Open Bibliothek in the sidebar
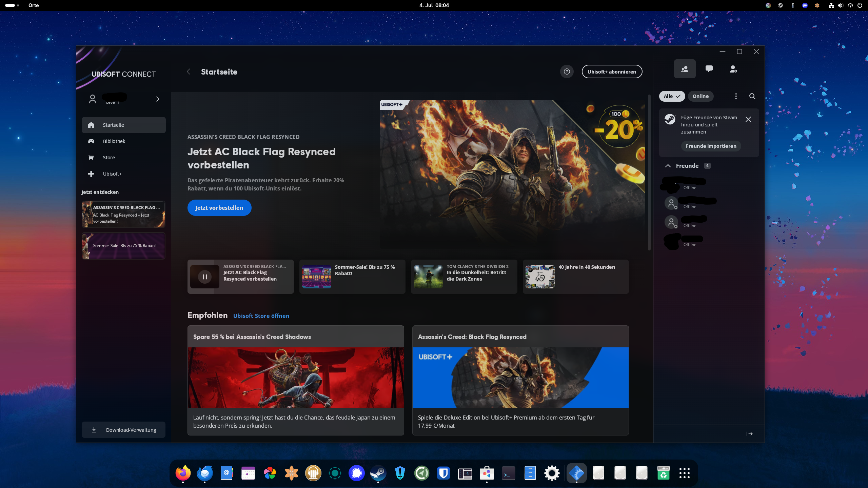 pos(123,141)
